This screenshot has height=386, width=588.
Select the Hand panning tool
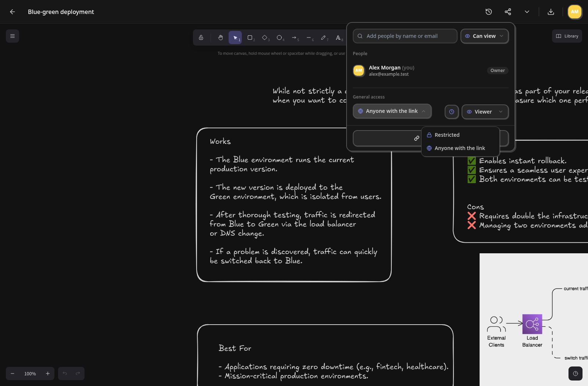pos(220,37)
